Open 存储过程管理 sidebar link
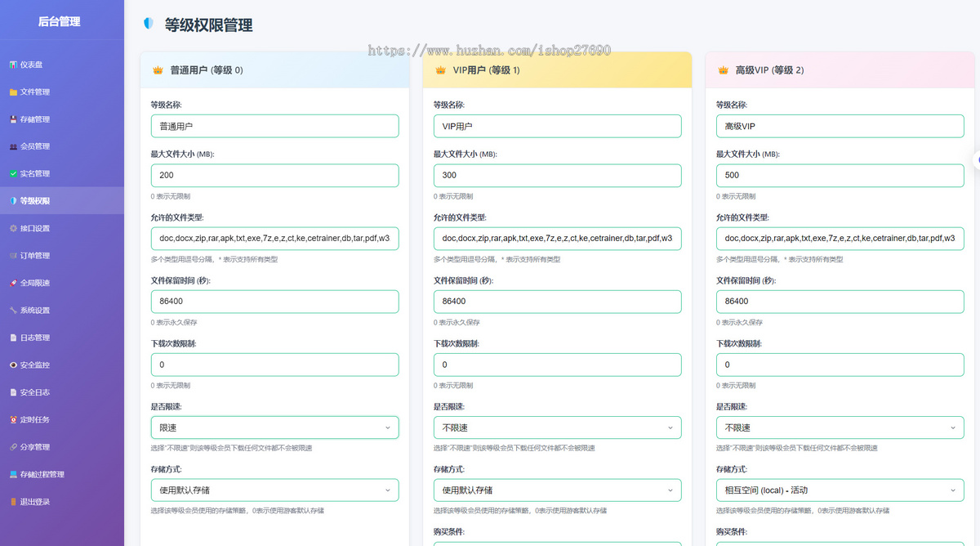The height and width of the screenshot is (546, 980). tap(62, 474)
